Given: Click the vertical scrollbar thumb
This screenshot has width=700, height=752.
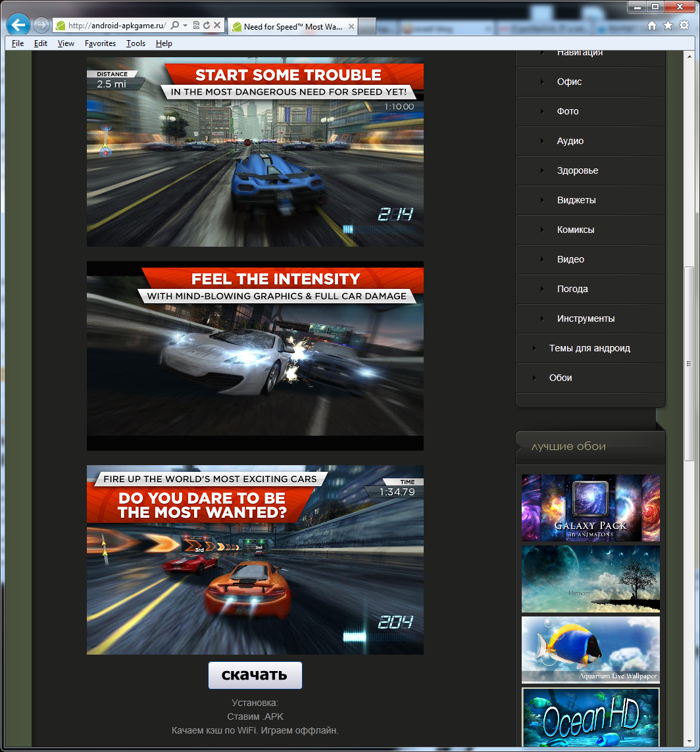Looking at the screenshot, I should (689, 364).
